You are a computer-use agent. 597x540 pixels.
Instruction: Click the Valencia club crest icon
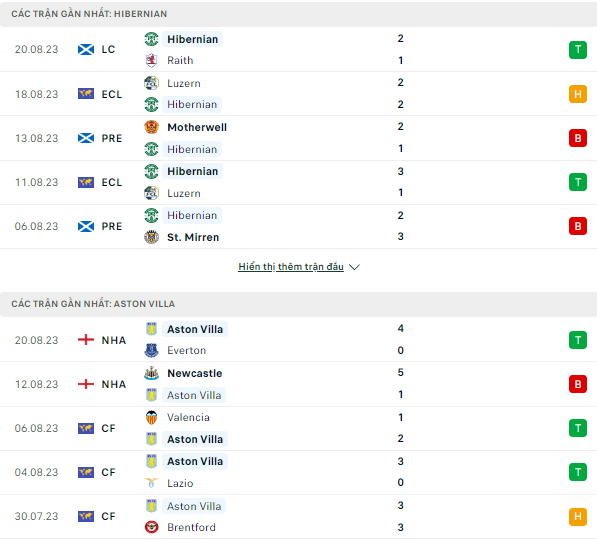click(x=151, y=417)
